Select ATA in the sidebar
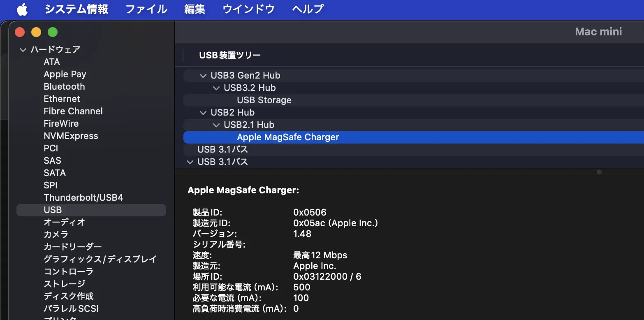The width and height of the screenshot is (644, 320). [52, 62]
